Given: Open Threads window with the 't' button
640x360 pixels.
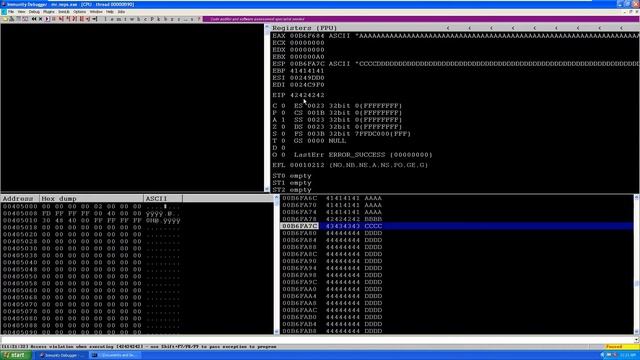Looking at the screenshot, I should pyautogui.click(x=125, y=19).
